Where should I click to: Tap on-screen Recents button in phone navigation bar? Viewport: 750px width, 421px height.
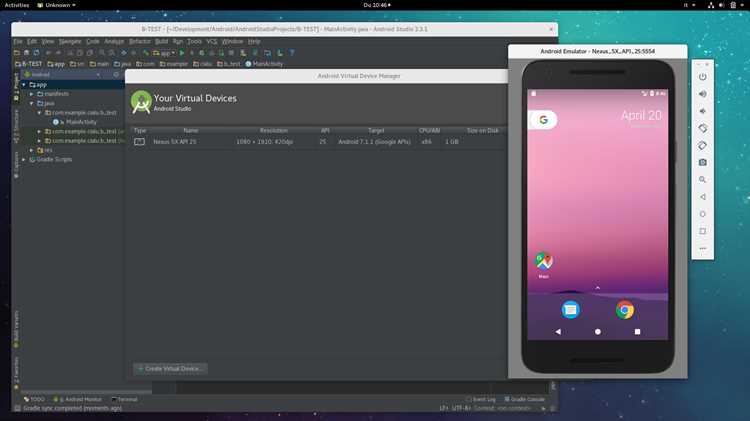pyautogui.click(x=637, y=332)
